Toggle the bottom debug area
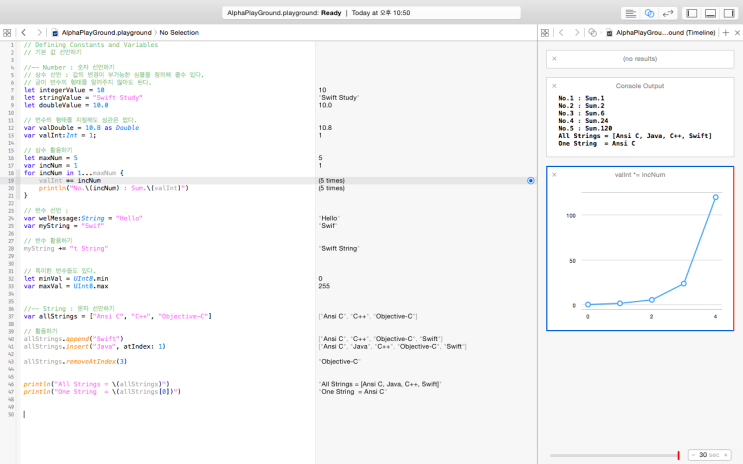The image size is (743, 464). 711,13
